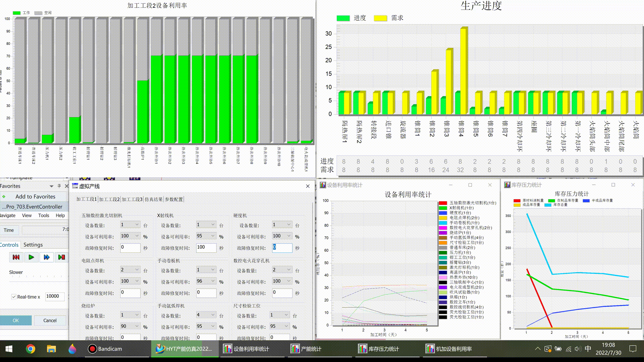Click the 虚拟产线 dialog title icon
The image size is (644, 362).
[75, 186]
